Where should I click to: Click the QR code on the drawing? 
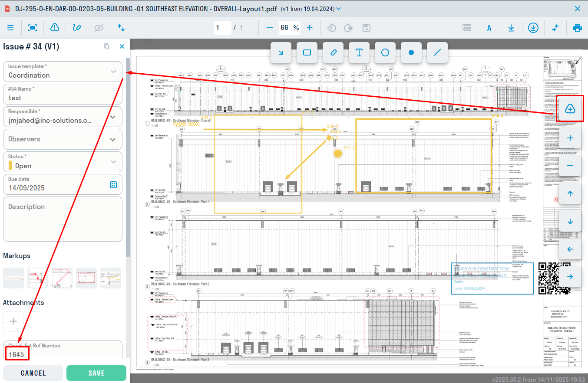tap(554, 278)
